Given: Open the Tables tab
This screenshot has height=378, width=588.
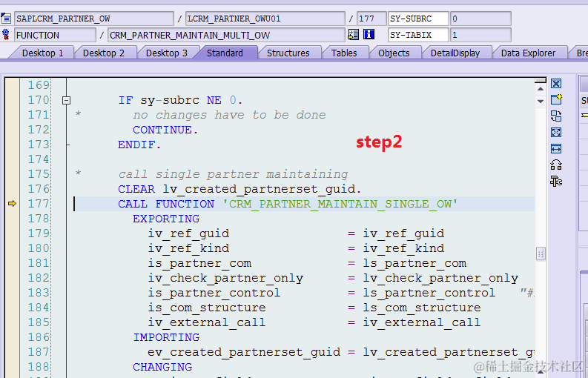Looking at the screenshot, I should click(x=344, y=53).
